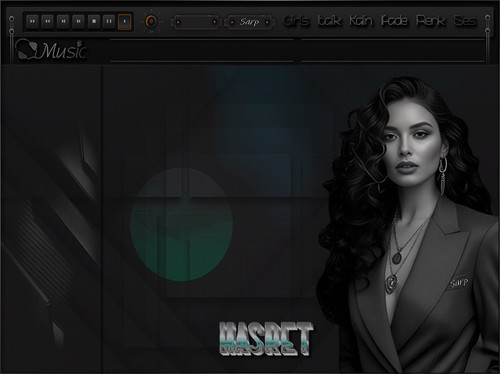The image size is (500, 374).
Task: Start playback with the orange-outlined play button
Action: point(124,22)
